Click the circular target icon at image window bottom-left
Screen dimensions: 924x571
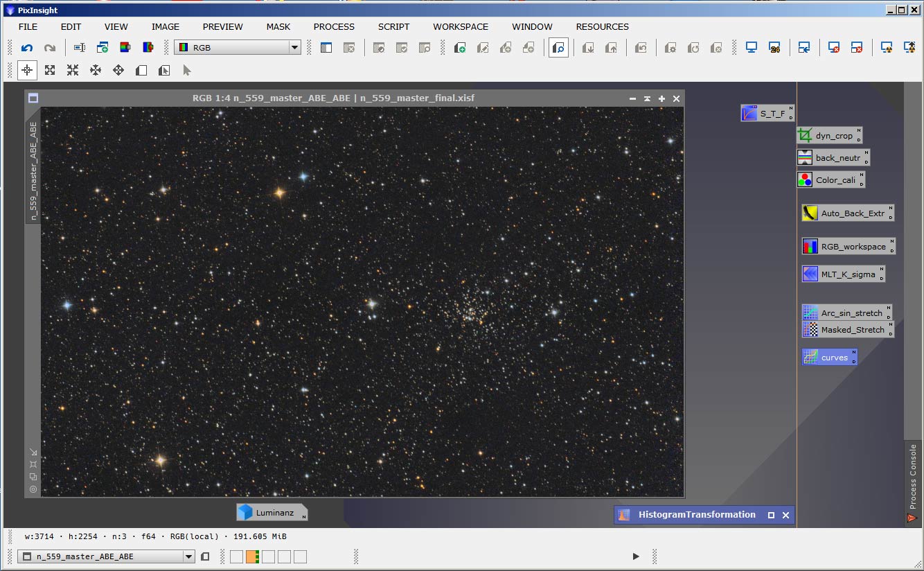coord(33,489)
